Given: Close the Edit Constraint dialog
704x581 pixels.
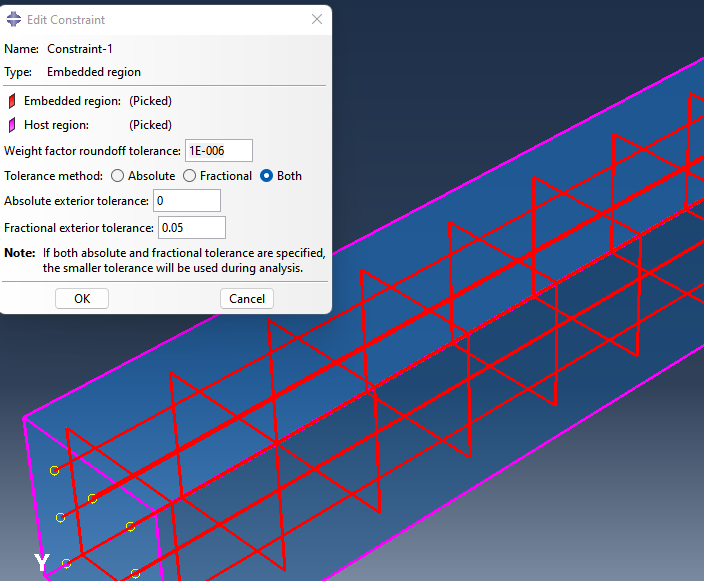Looking at the screenshot, I should 317,19.
